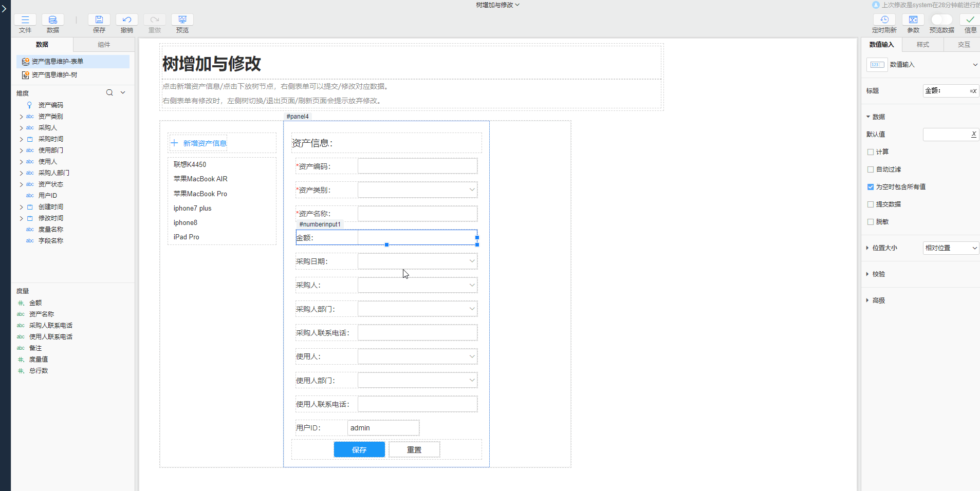980x491 pixels.
Task: Enable the 计算 checkbox
Action: pos(871,152)
